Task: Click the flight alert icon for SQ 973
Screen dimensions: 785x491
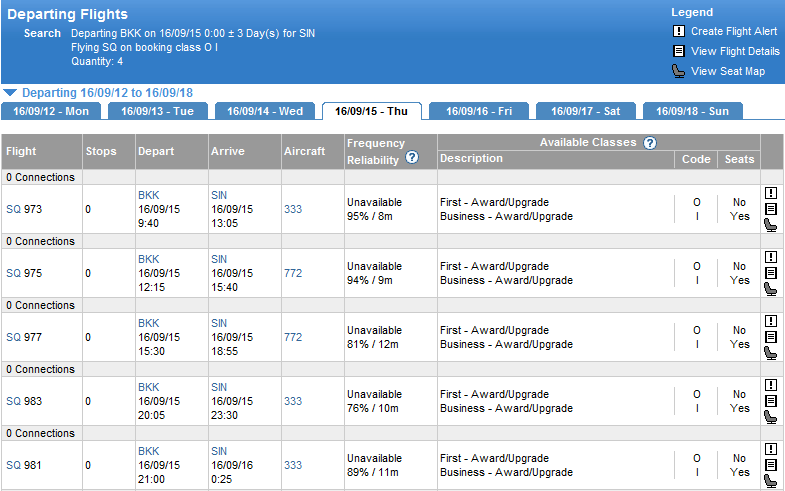Action: tap(771, 193)
